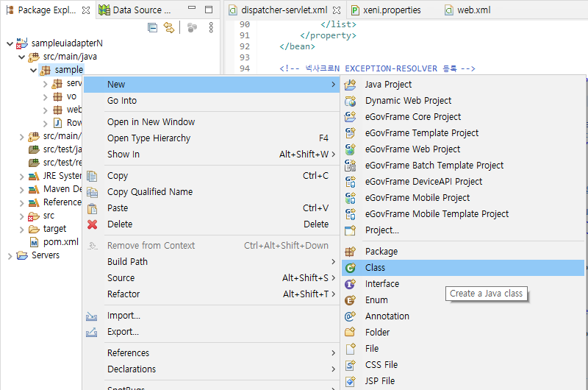This screenshot has width=588, height=390.
Task: Click Import... in the context menu
Action: click(123, 316)
